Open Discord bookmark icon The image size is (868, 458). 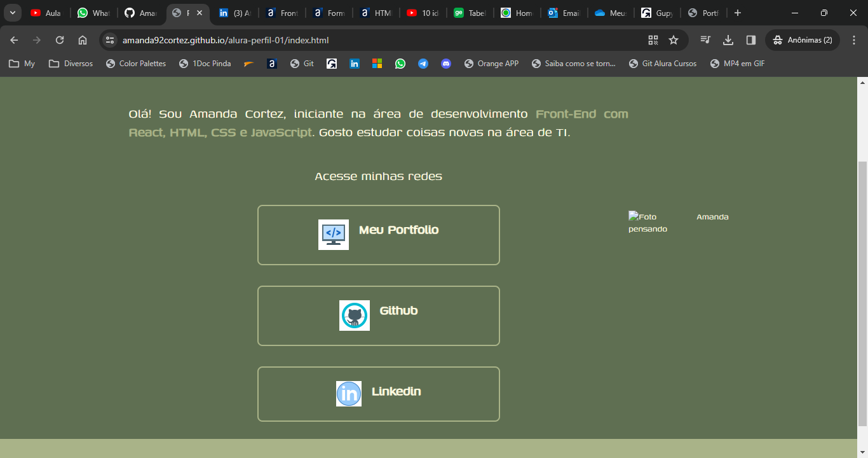tap(446, 64)
